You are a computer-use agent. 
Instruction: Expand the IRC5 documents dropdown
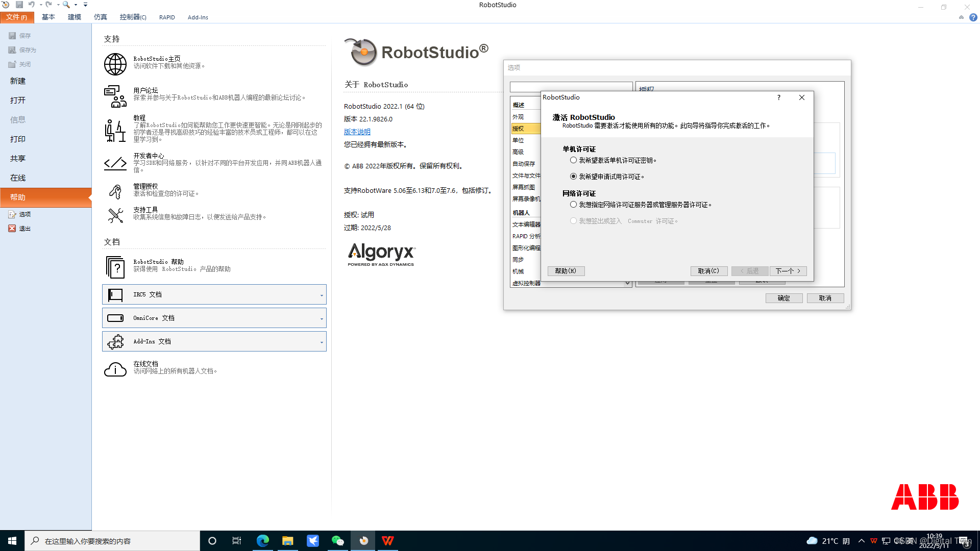click(x=322, y=295)
